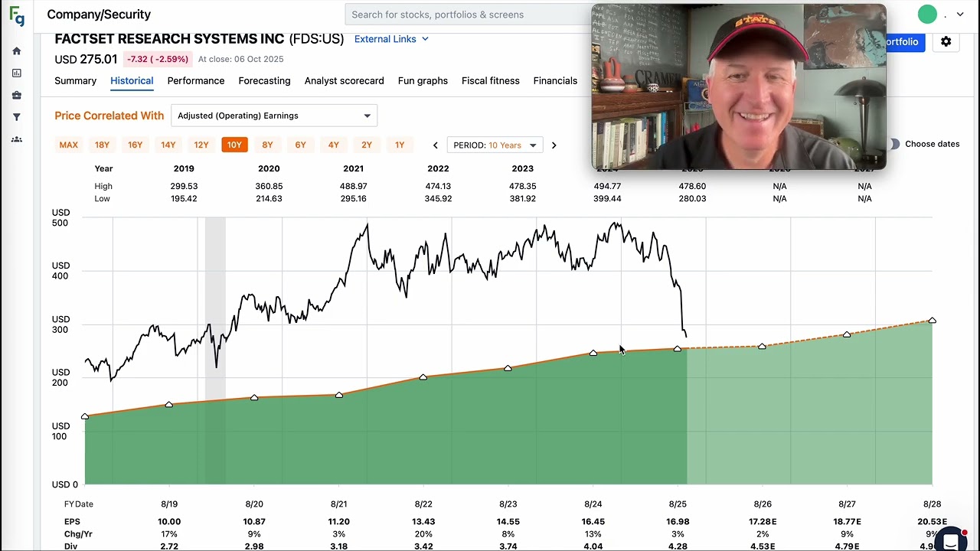
Task: Open the chat bubble widget
Action: 951,541
